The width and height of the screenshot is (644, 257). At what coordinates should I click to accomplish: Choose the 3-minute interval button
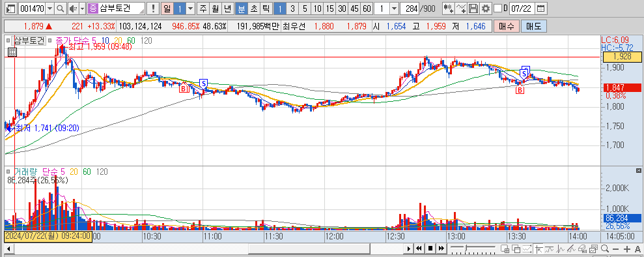click(x=292, y=8)
